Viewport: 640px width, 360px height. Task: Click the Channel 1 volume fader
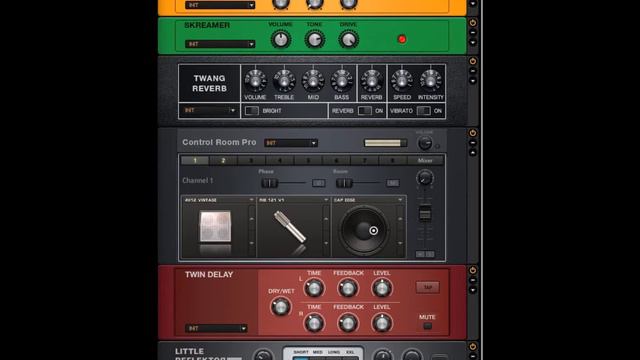(x=425, y=213)
